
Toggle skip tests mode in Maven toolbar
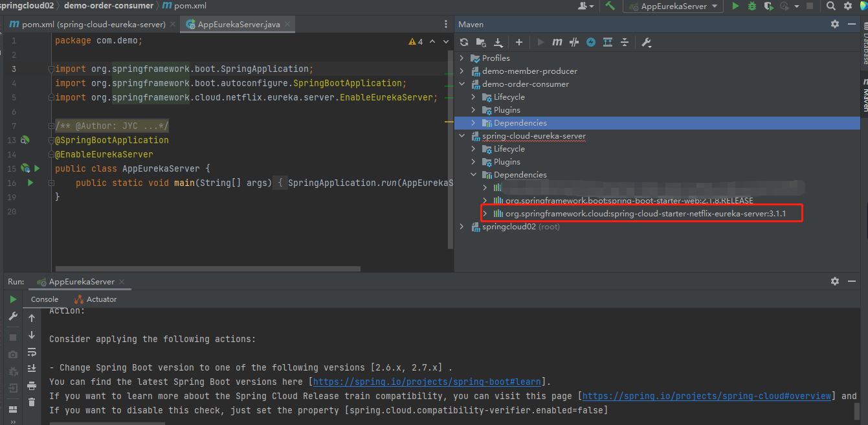click(591, 42)
